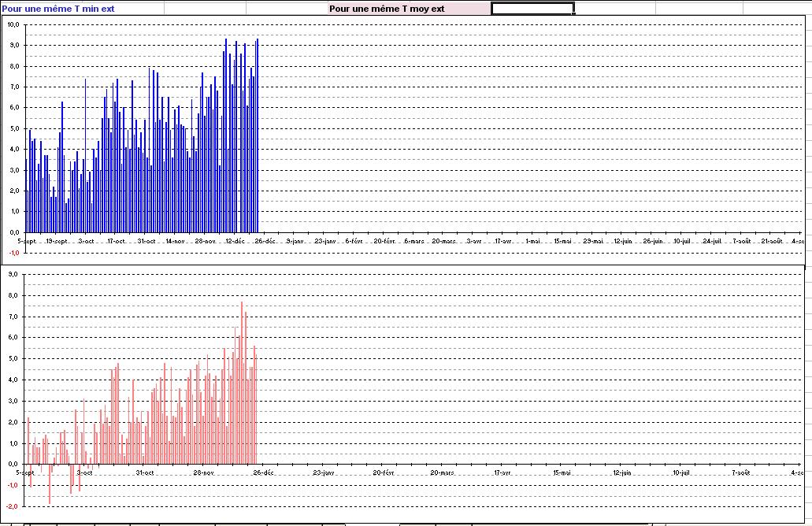Click the 6-févr date label on the top chart
The height and width of the screenshot is (526, 812).
(354, 241)
